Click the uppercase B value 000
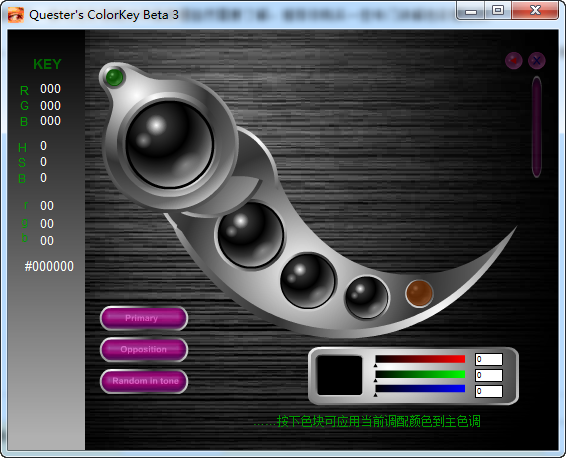Screen dimensions: 566x458 51,121
